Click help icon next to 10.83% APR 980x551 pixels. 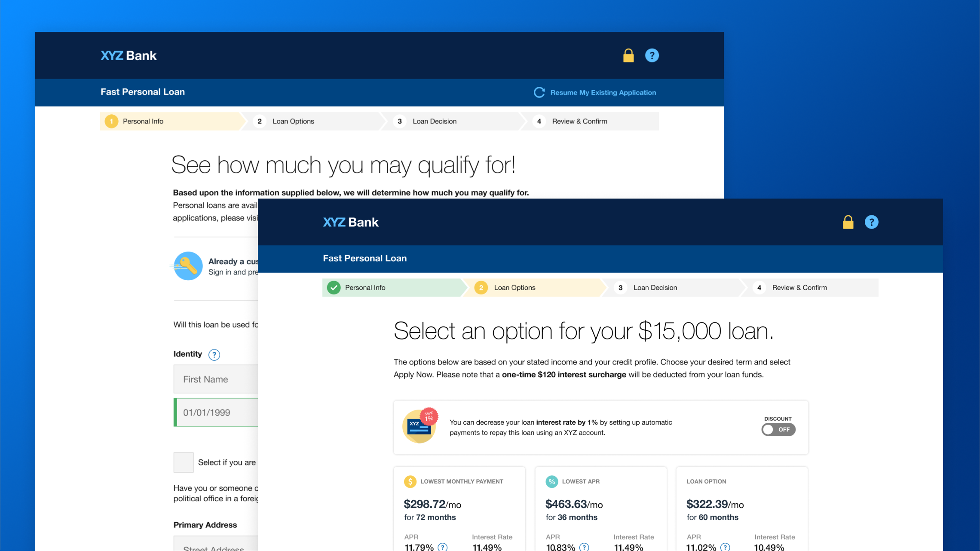point(584,547)
